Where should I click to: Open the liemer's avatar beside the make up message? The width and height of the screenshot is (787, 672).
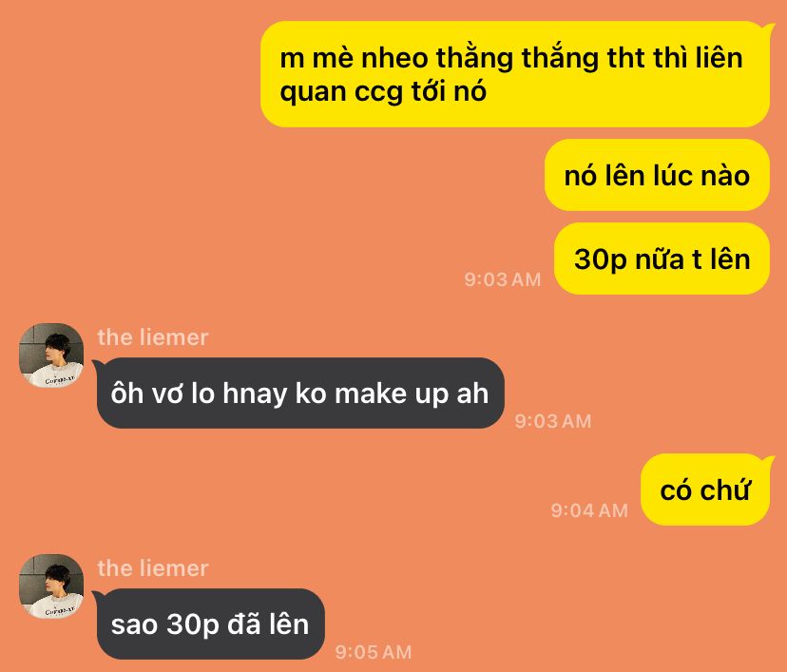(x=51, y=355)
